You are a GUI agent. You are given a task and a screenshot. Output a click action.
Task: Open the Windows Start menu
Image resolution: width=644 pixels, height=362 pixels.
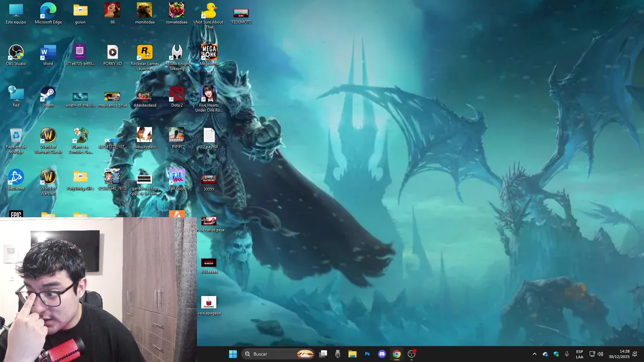pos(233,354)
